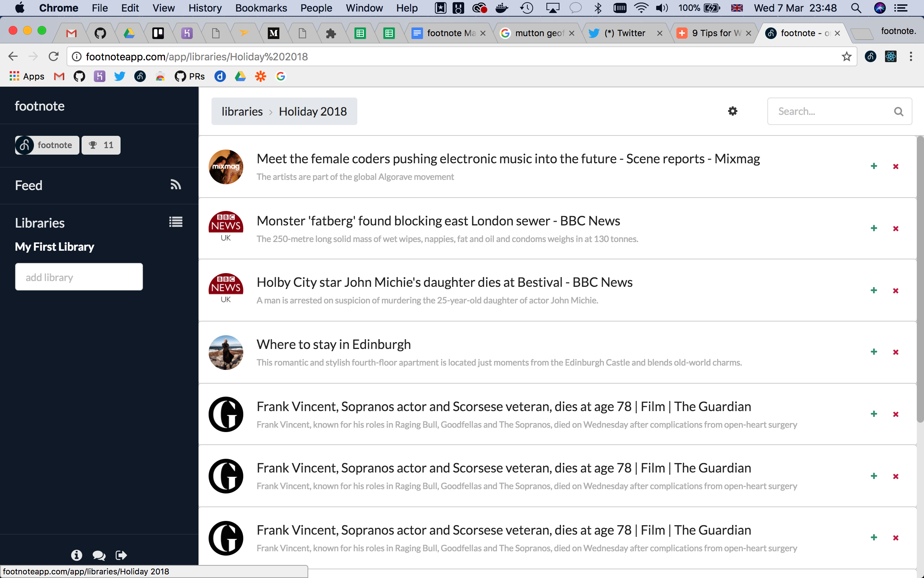The height and width of the screenshot is (578, 924).
Task: Open the Where to stay in Edinburgh title
Action: [334, 344]
